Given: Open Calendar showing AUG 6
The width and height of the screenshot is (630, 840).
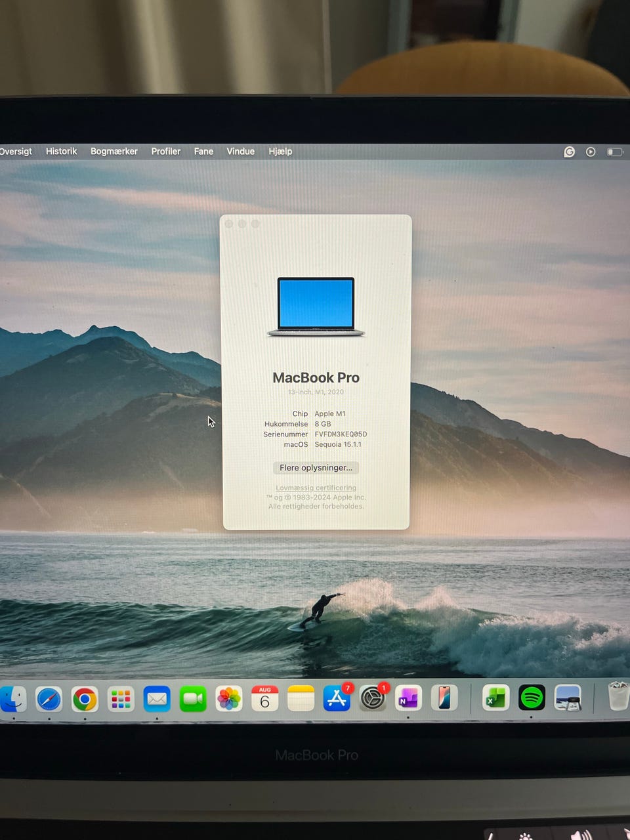Looking at the screenshot, I should click(265, 699).
